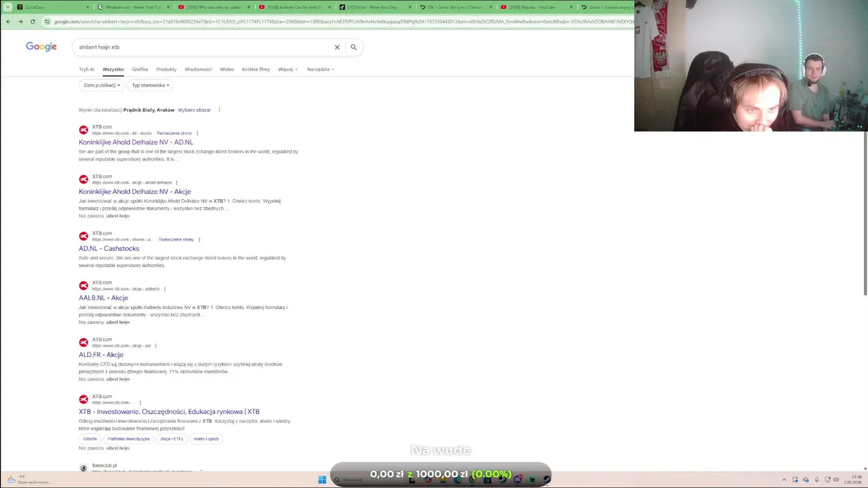The image size is (868, 488).
Task: Clear the Google search box with the X
Action: 337,47
